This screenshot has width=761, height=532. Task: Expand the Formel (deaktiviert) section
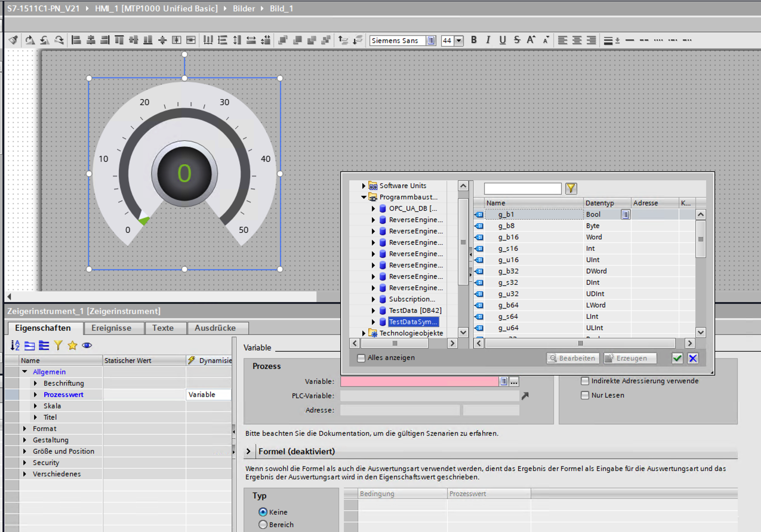tap(249, 451)
